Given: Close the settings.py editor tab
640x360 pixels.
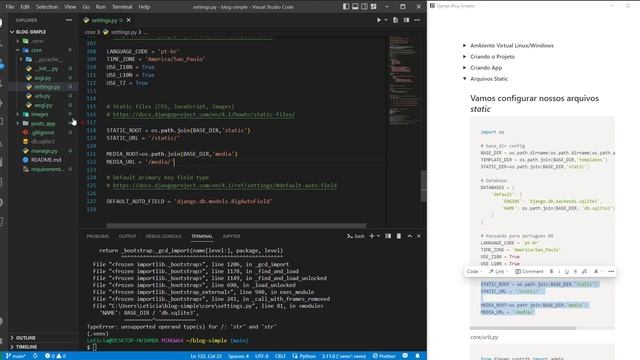Looking at the screenshot, I should pyautogui.click(x=129, y=20).
